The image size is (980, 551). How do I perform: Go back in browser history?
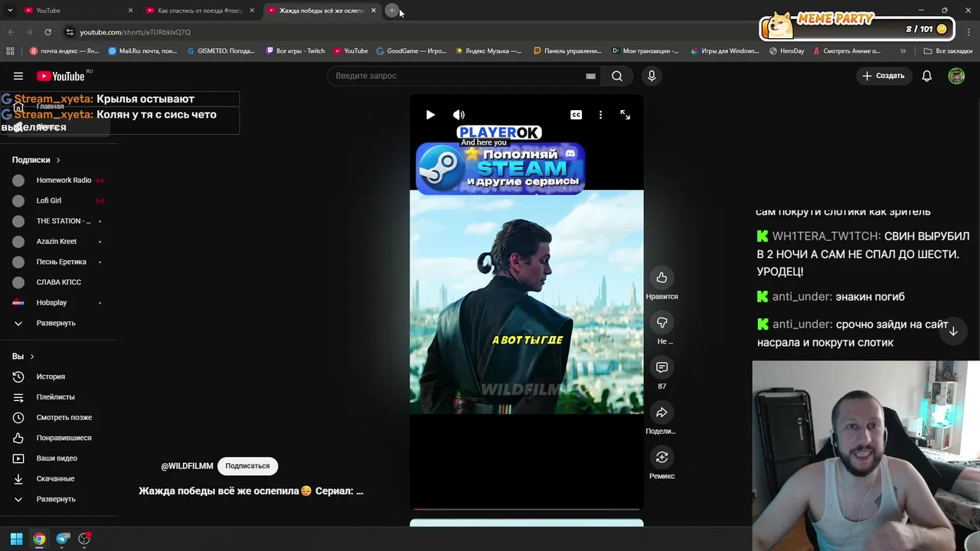pyautogui.click(x=11, y=32)
